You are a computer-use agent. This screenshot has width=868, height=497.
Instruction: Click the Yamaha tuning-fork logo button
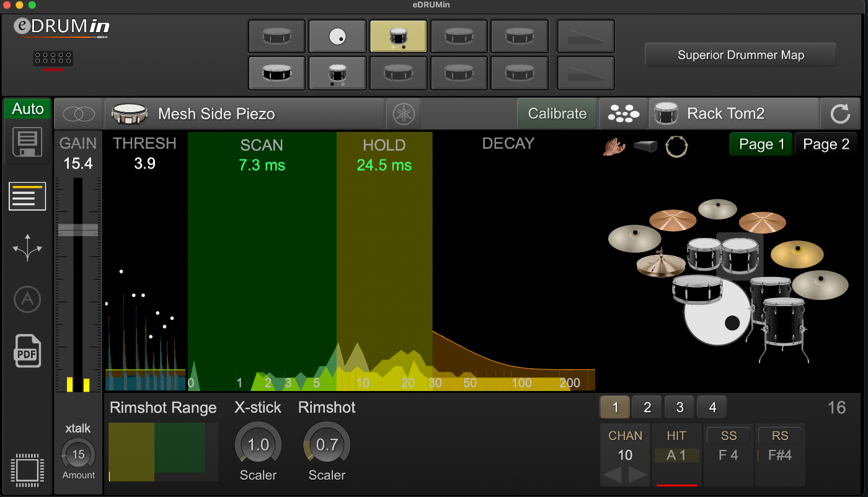[404, 114]
